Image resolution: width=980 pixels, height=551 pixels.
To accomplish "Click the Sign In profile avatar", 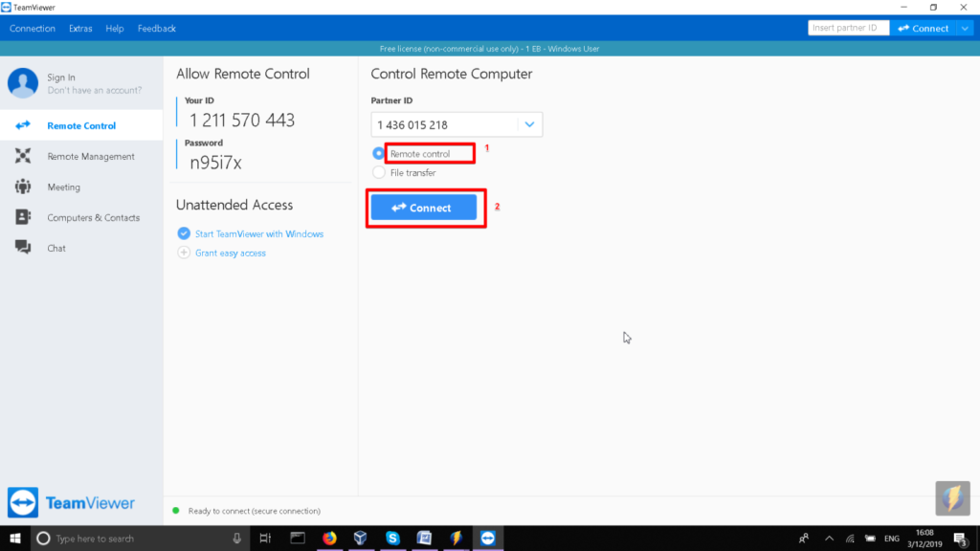I will coord(23,83).
